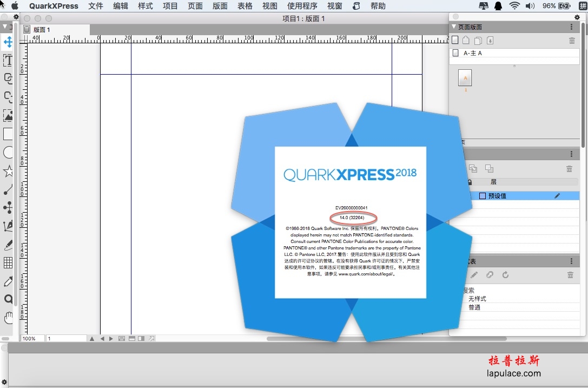Select the text Unlinking tool
The height and width of the screenshot is (388, 588).
(x=8, y=97)
